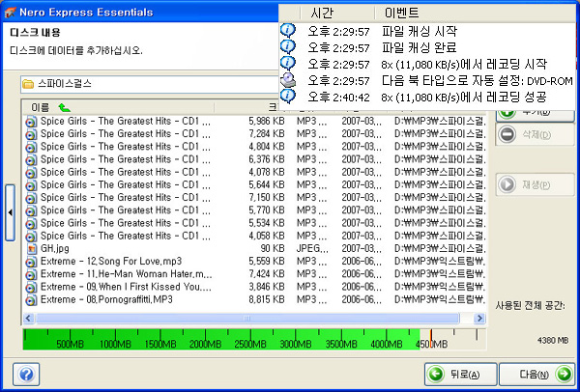Click the 재생(P) button
The image size is (580, 392).
[535, 184]
